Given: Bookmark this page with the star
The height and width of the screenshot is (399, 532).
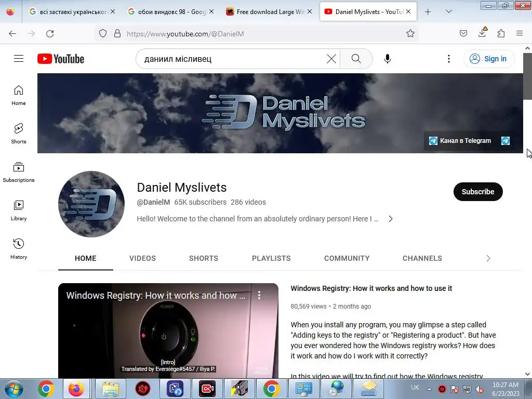Looking at the screenshot, I should point(410,34).
